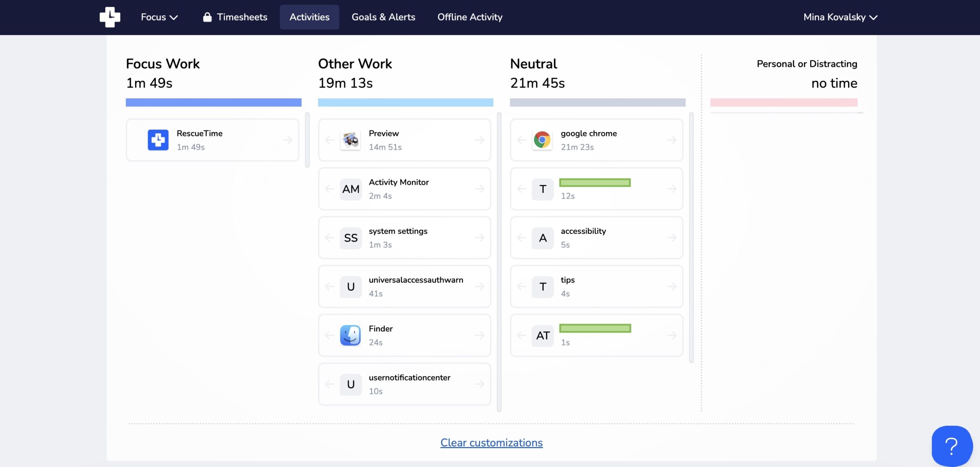This screenshot has width=980, height=467.
Task: Open the Offline Activity tab
Action: click(x=470, y=17)
